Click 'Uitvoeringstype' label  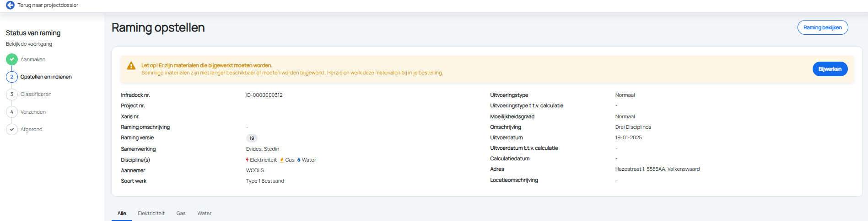509,95
